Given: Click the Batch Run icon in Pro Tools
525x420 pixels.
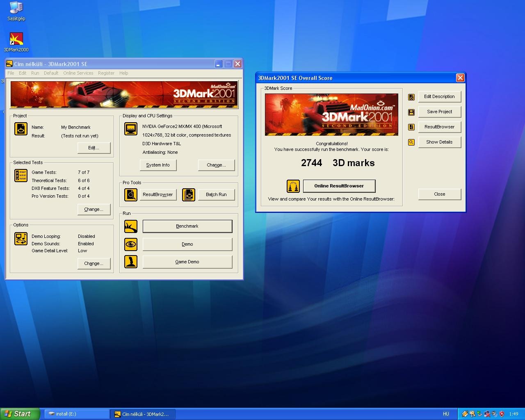Looking at the screenshot, I should click(x=189, y=194).
